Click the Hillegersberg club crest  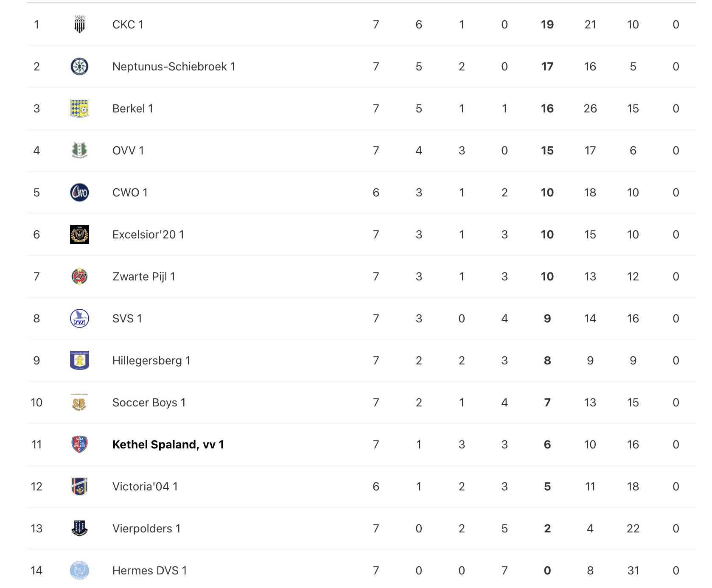point(79,360)
